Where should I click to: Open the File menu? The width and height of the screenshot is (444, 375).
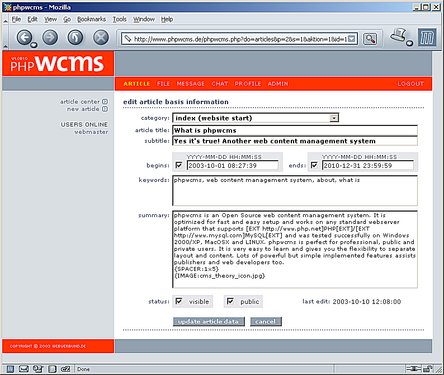tap(16, 19)
